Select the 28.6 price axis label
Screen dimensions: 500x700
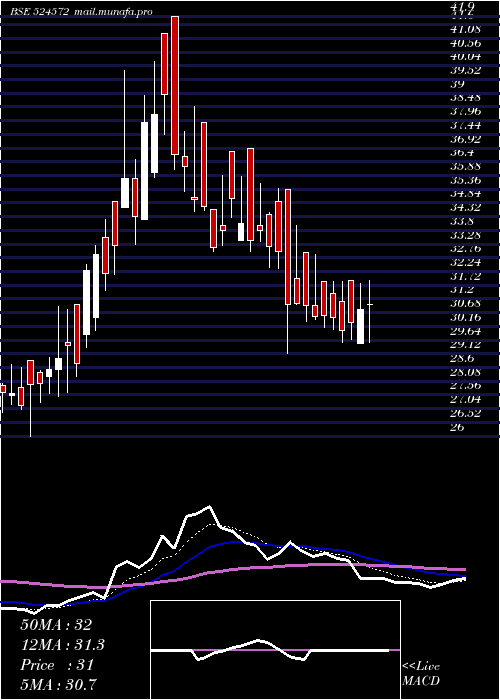pos(462,358)
